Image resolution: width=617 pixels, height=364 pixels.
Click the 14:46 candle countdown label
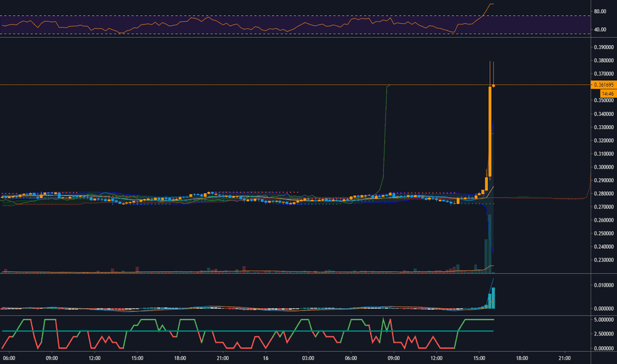point(607,94)
